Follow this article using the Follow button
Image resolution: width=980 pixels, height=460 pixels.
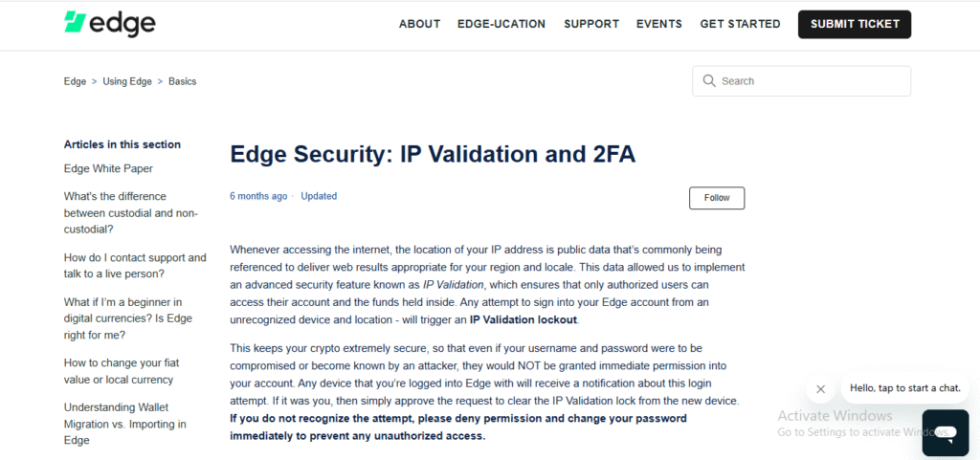point(717,198)
